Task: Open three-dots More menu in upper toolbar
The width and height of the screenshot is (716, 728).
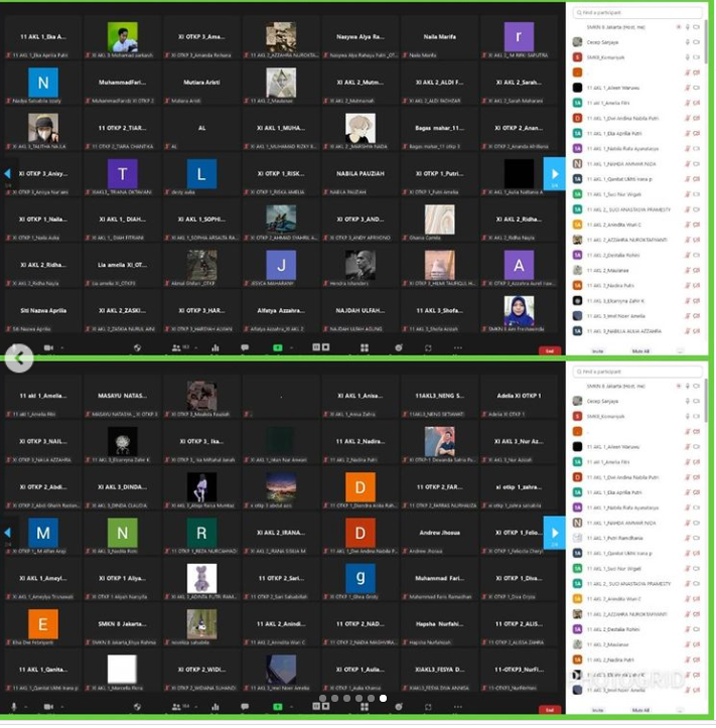Action: pos(457,348)
